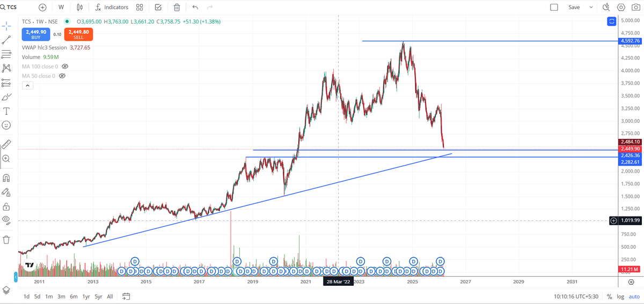This screenshot has width=644, height=304.
Task: Click the TradingView logo on the chart
Action: [30, 265]
